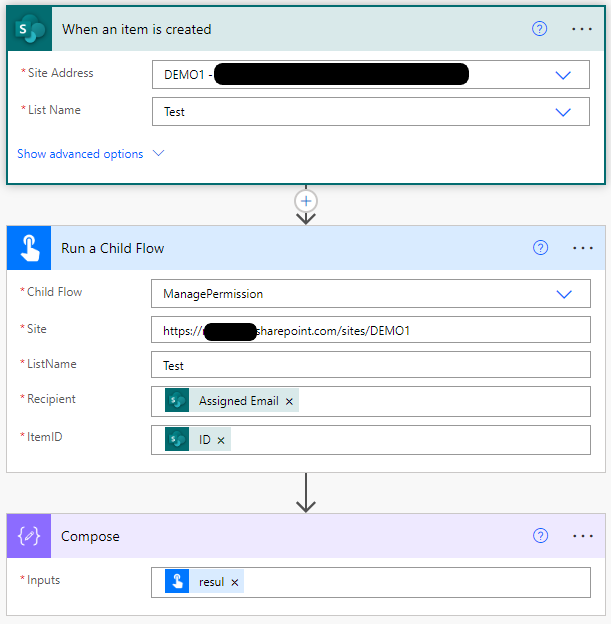This screenshot has height=624, width=611.
Task: Open ellipsis menu for 'When an item is created'
Action: point(582,29)
